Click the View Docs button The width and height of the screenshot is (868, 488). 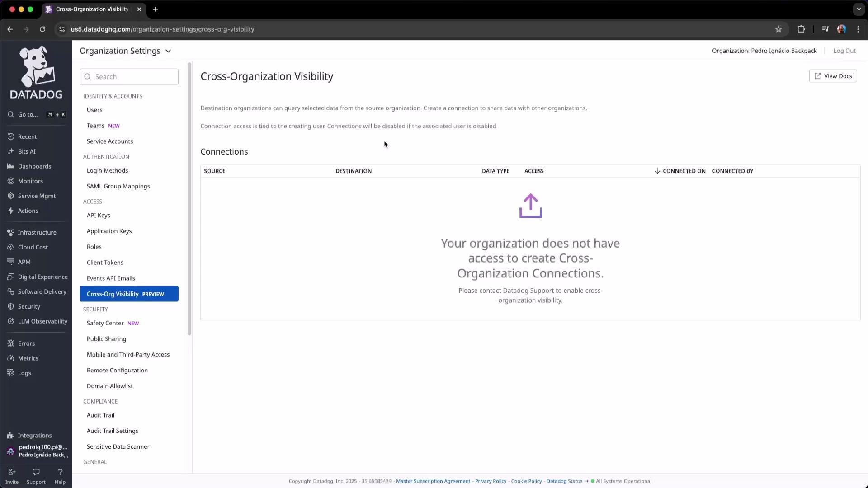tap(833, 76)
